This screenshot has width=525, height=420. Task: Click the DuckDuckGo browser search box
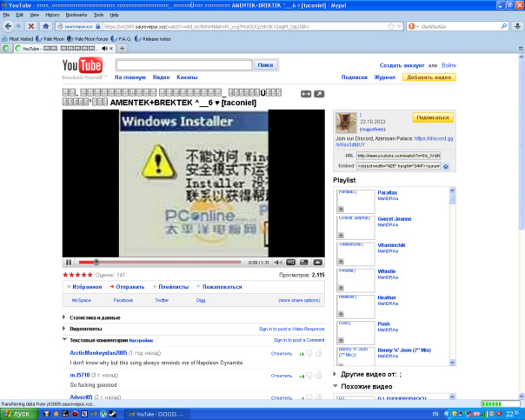[x=460, y=26]
